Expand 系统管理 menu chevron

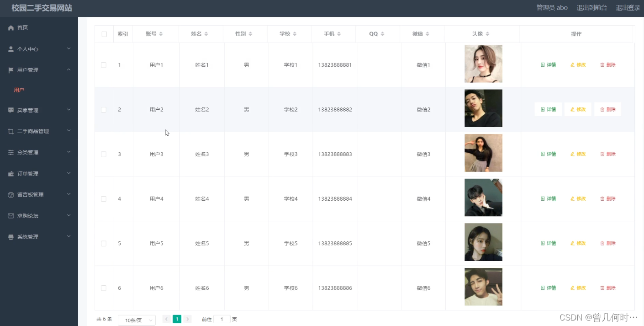point(69,236)
